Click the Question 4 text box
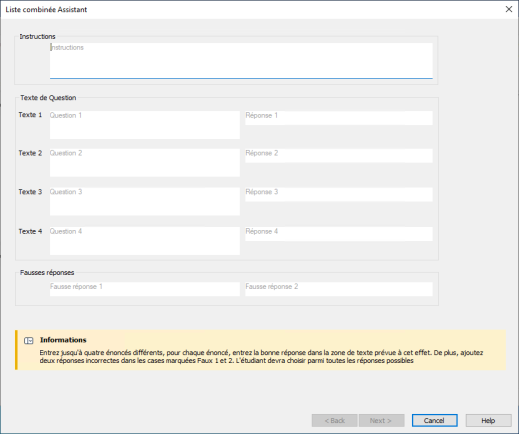The width and height of the screenshot is (519, 434). tap(145, 241)
